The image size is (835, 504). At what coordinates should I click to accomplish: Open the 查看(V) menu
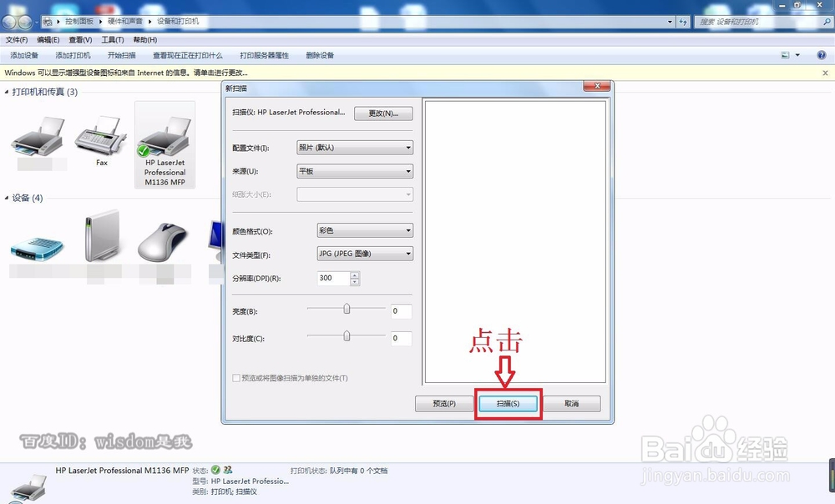coord(80,40)
